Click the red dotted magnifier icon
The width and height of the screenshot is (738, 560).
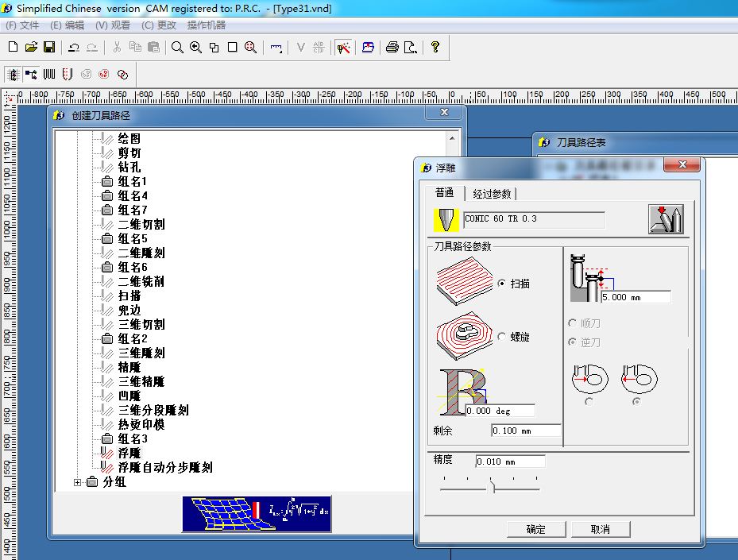250,47
